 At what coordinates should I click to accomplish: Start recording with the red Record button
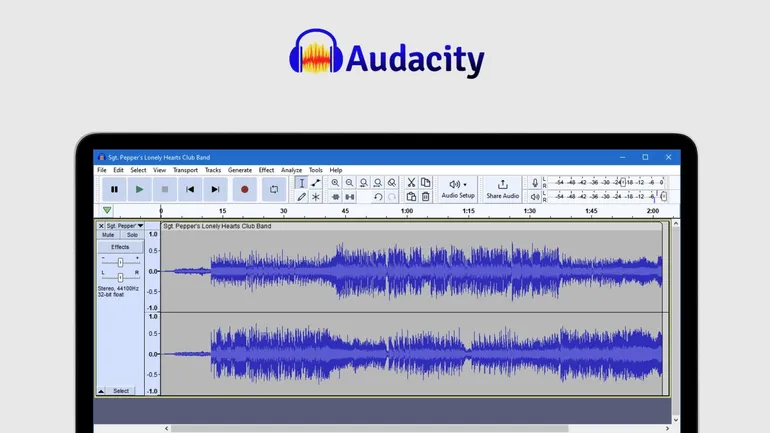click(x=245, y=189)
